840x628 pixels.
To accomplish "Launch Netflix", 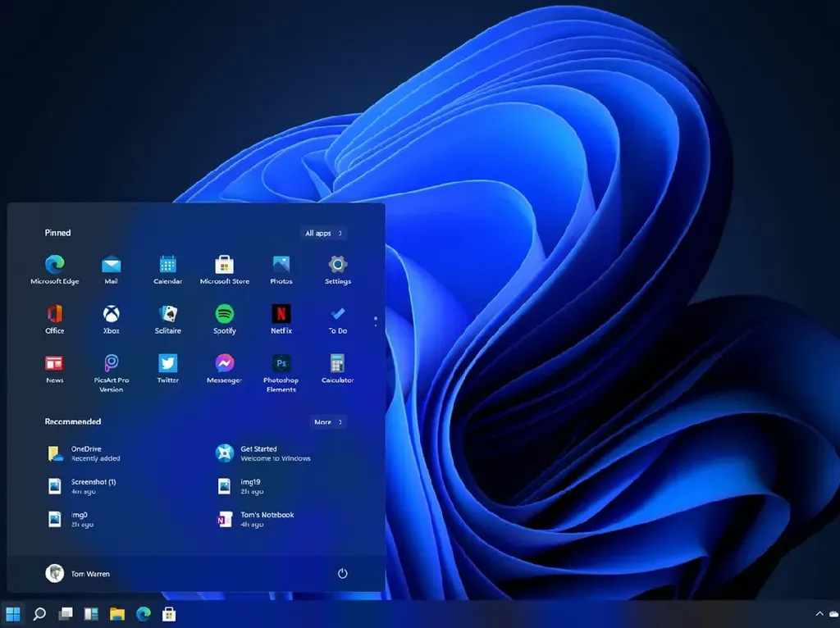I will pyautogui.click(x=281, y=319).
